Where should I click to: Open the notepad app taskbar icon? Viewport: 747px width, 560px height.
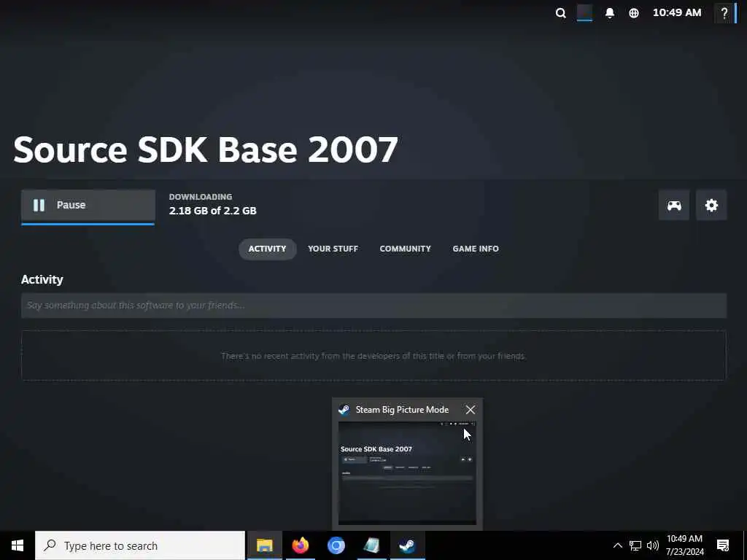(x=371, y=545)
